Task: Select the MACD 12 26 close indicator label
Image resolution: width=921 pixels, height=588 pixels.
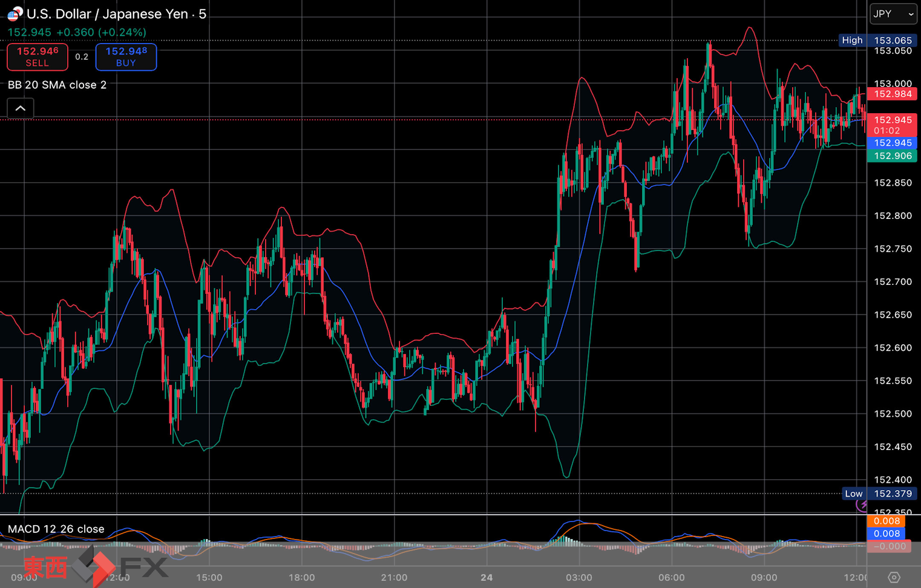Action: coord(56,529)
